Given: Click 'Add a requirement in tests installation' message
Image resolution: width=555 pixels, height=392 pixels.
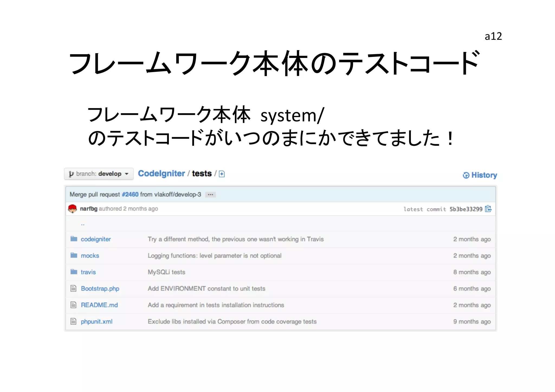Looking at the screenshot, I should [216, 305].
